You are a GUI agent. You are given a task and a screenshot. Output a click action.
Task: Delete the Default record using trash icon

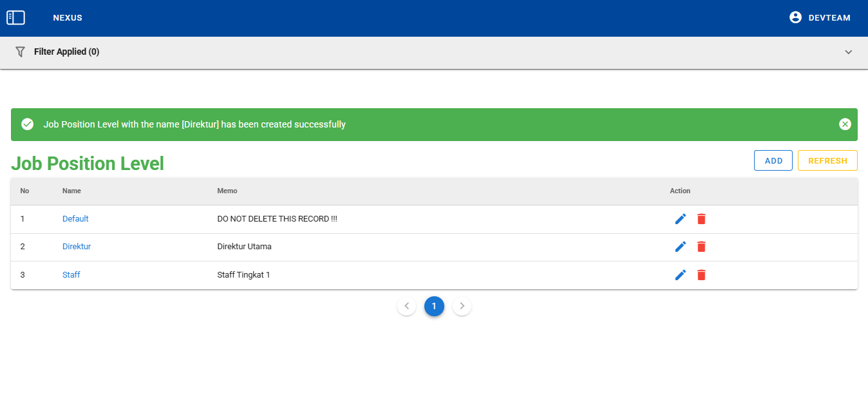701,219
